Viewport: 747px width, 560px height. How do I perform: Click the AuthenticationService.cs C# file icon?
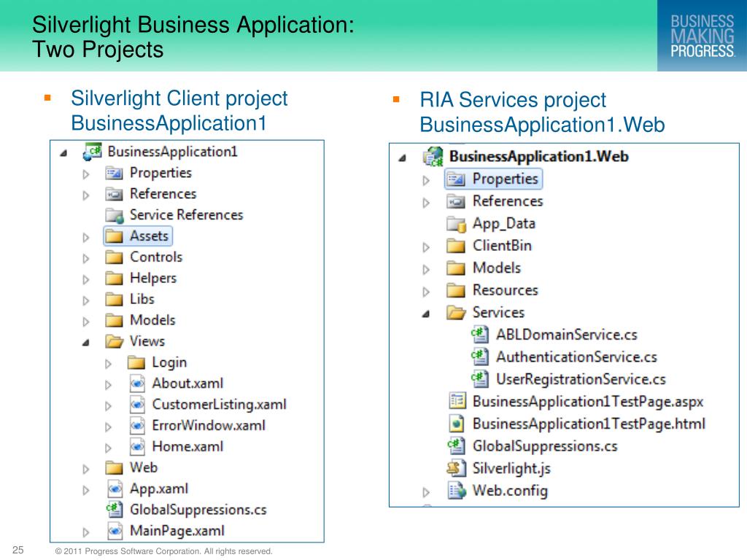point(480,357)
